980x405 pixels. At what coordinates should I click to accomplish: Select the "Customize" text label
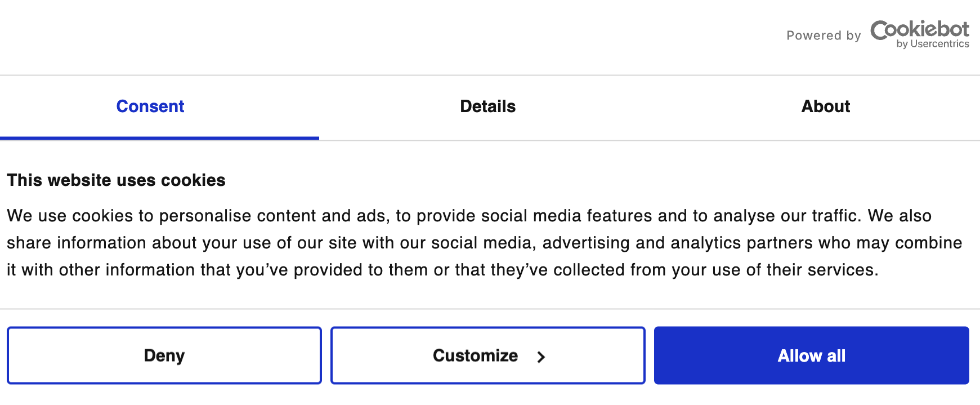tap(475, 355)
